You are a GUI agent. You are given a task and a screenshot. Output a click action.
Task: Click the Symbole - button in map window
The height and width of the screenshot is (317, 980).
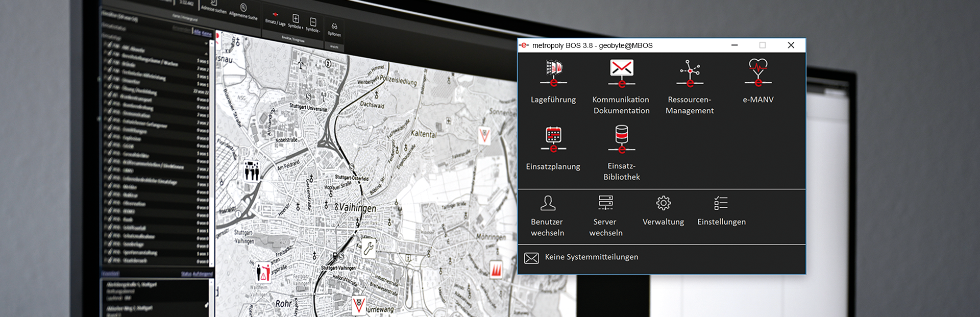pos(313,25)
